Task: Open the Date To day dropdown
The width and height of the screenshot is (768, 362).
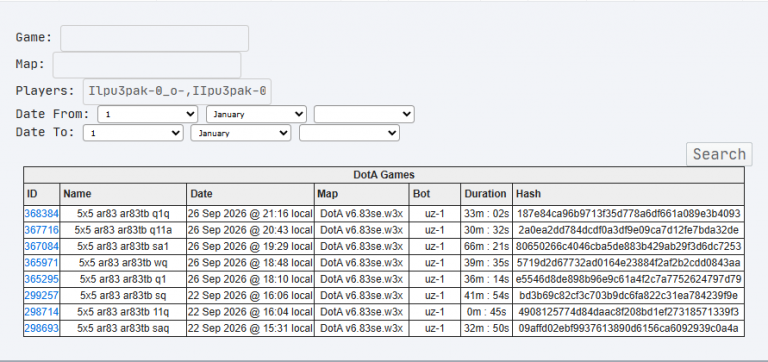Action: [133, 133]
